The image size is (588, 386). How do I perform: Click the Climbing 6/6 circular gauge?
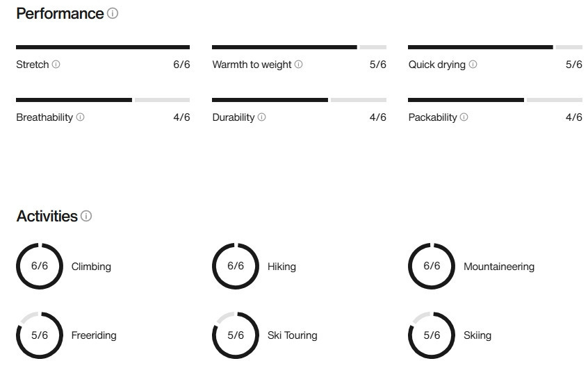tap(40, 266)
